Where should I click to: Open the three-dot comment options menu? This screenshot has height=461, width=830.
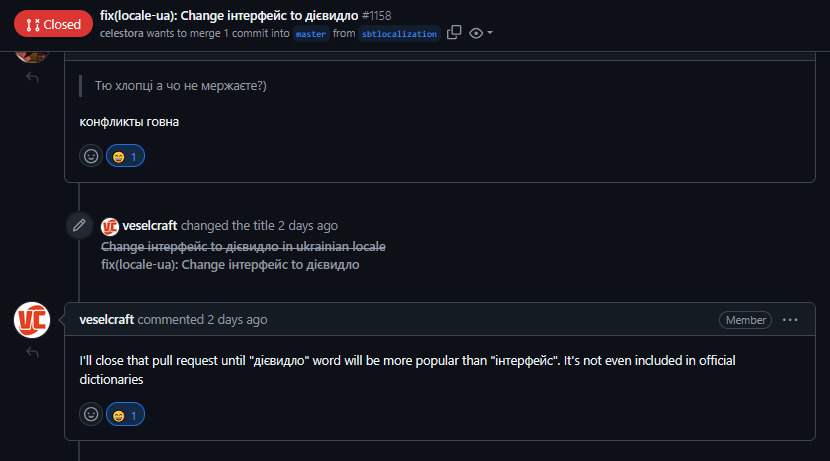click(790, 320)
